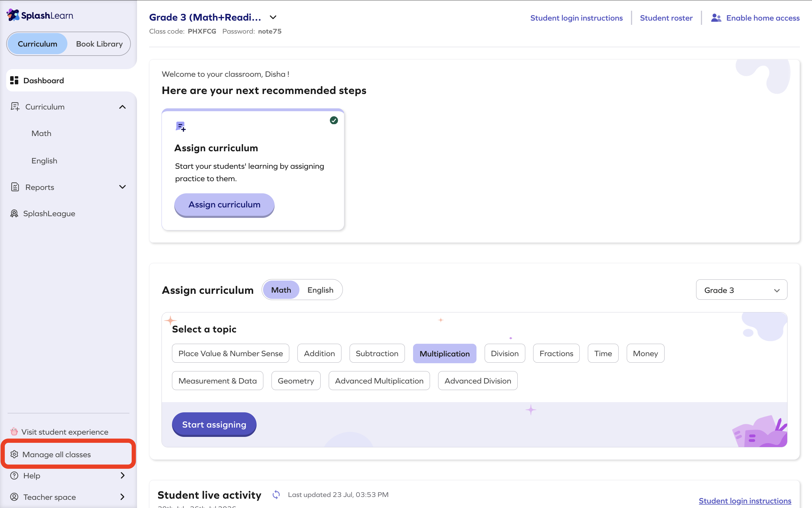The image size is (812, 508).
Task: Click the class password note75
Action: [270, 31]
